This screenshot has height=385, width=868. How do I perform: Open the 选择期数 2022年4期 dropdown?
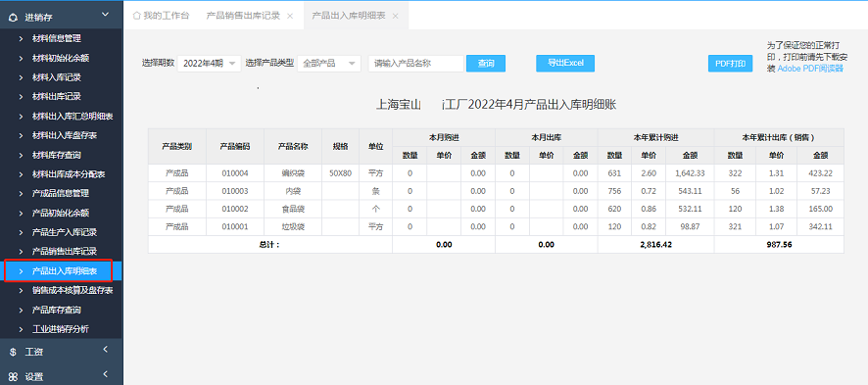(x=210, y=63)
